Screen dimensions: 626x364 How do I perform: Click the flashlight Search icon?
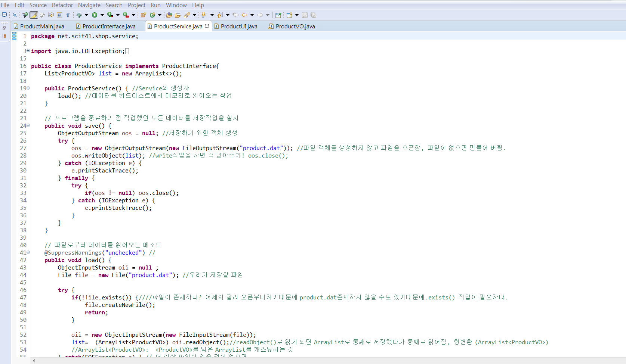[x=187, y=15]
